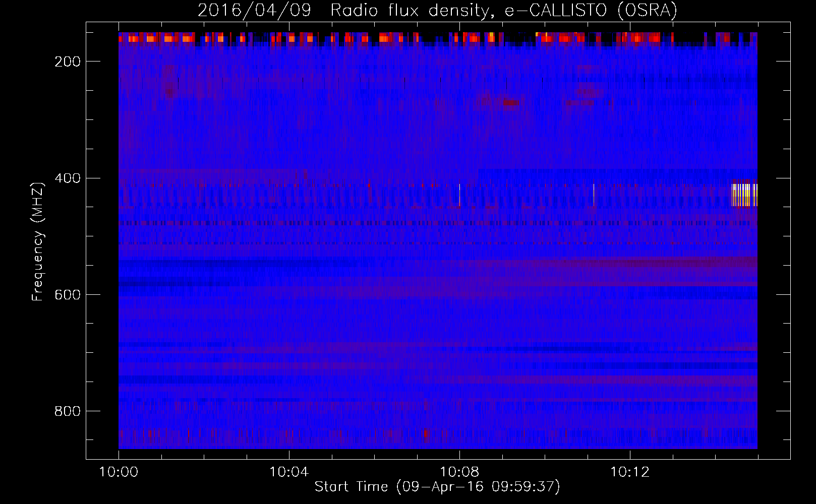This screenshot has width=816, height=504.
Task: Click the 600 frequency tick label
Action: pos(68,295)
